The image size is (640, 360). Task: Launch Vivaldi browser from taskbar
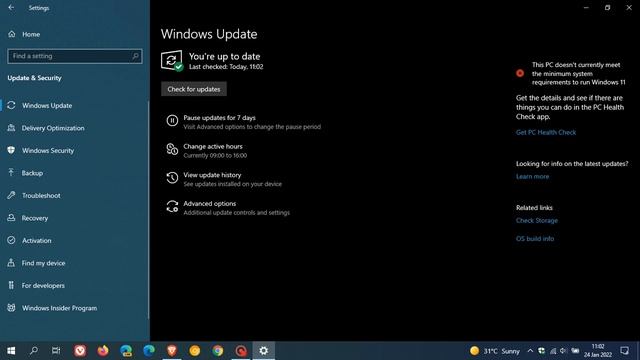click(80, 351)
